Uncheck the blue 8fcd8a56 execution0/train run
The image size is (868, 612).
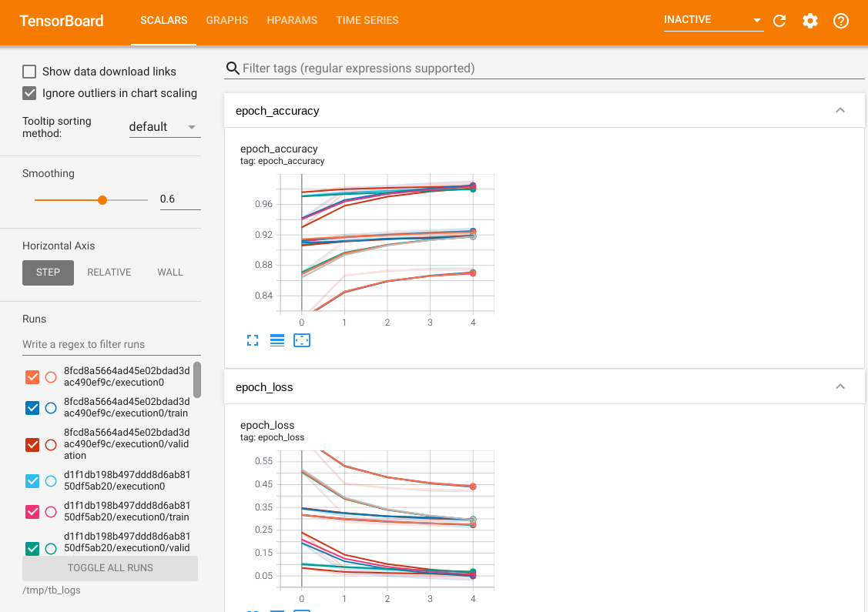click(32, 408)
